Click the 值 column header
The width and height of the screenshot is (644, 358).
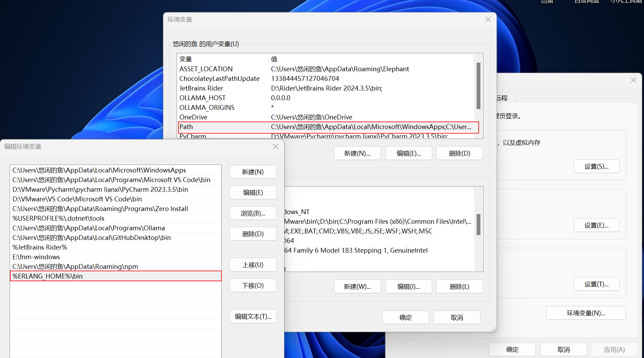pos(371,59)
